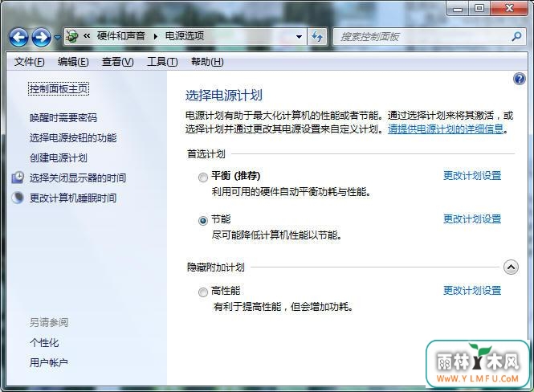Click 更改计划设置 for 节能 plan
This screenshot has height=392, width=534.
click(x=472, y=219)
